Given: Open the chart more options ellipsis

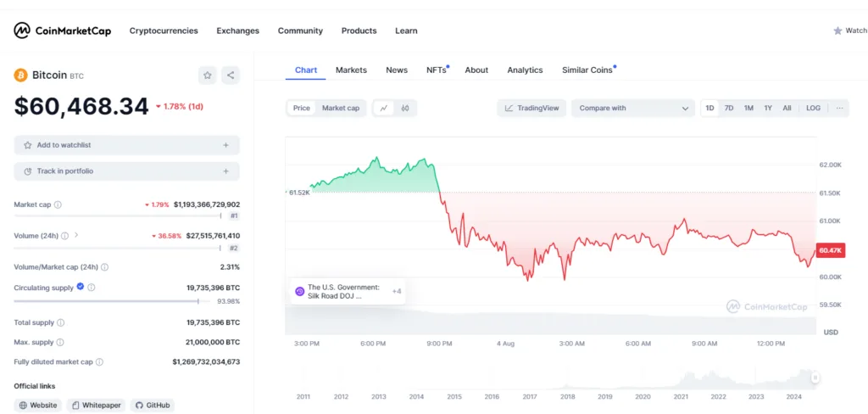Looking at the screenshot, I should [839, 108].
